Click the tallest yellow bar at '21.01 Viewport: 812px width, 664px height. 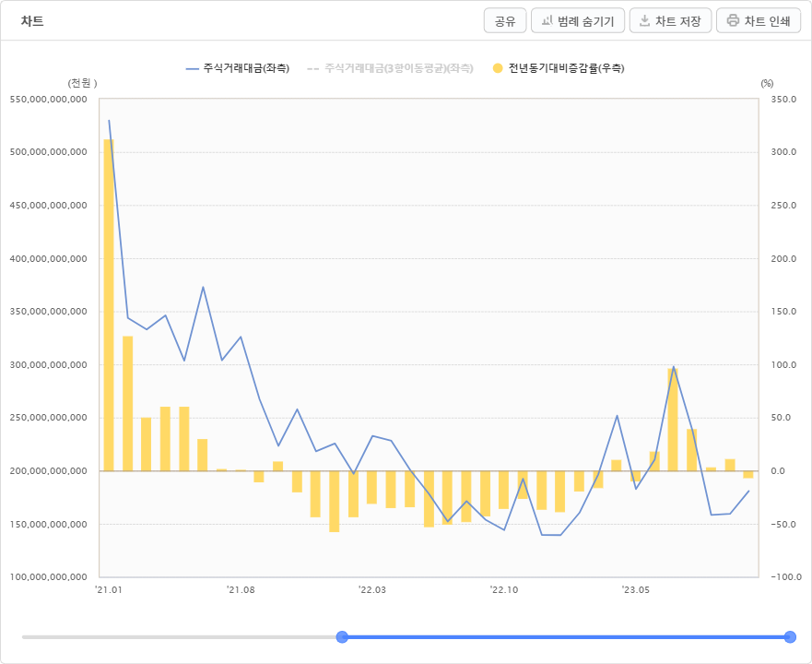[x=109, y=305]
